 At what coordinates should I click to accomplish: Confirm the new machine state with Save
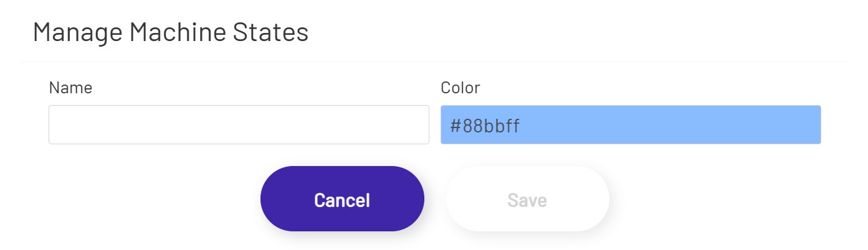tap(527, 199)
